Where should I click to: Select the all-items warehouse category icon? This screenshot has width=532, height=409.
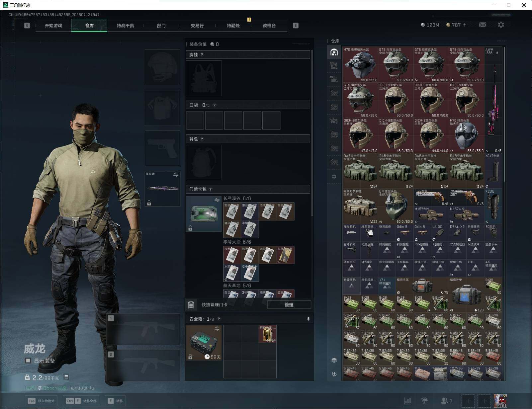[x=334, y=52]
